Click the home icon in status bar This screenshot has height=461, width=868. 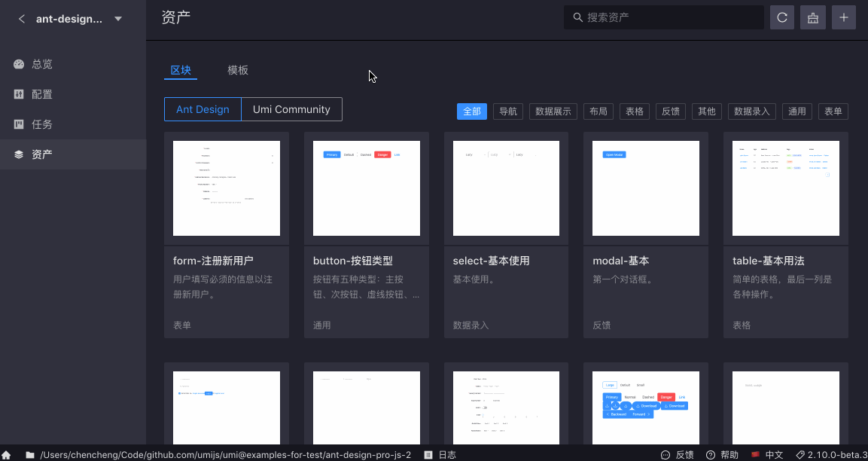[6, 455]
